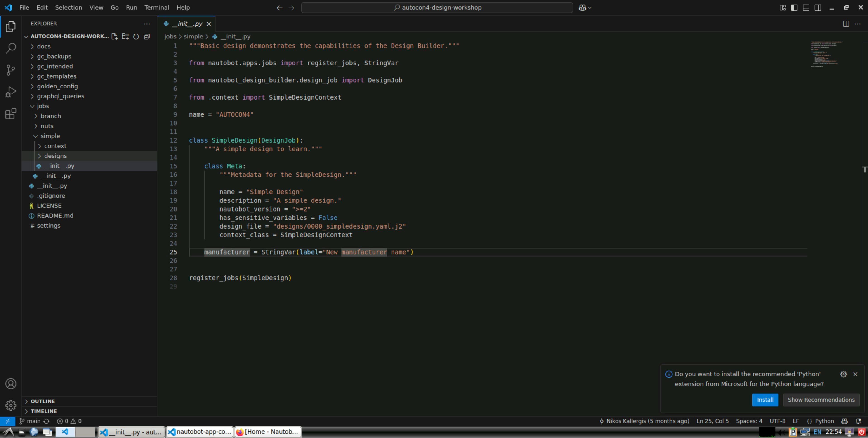The height and width of the screenshot is (438, 868).
Task: Collapse the jobs folder
Action: (x=43, y=106)
